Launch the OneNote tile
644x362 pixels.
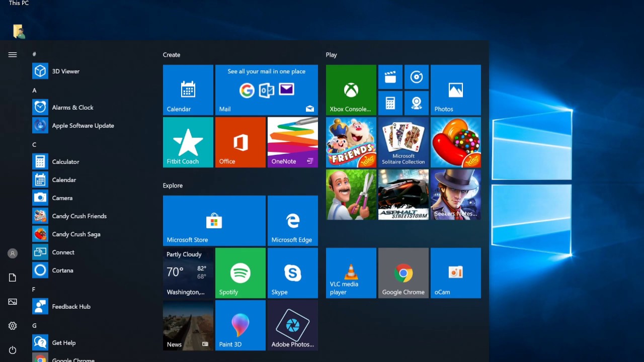pos(293,142)
